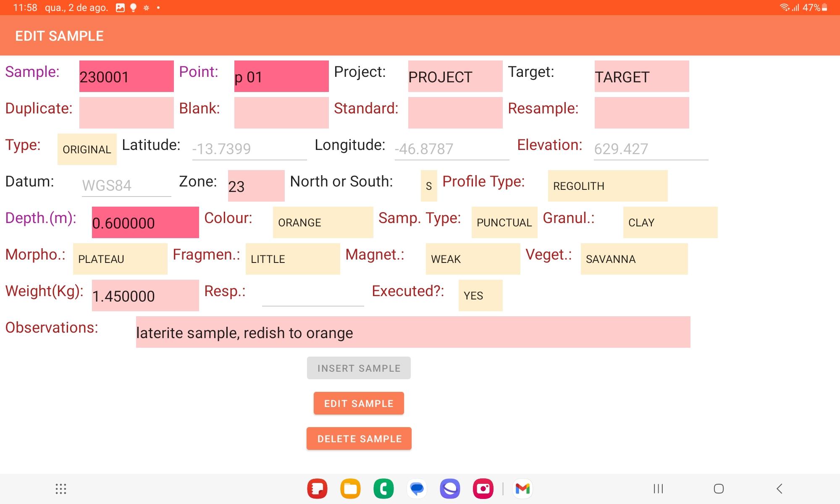Viewport: 840px width, 504px height.
Task: Edit the Project field
Action: (x=455, y=76)
